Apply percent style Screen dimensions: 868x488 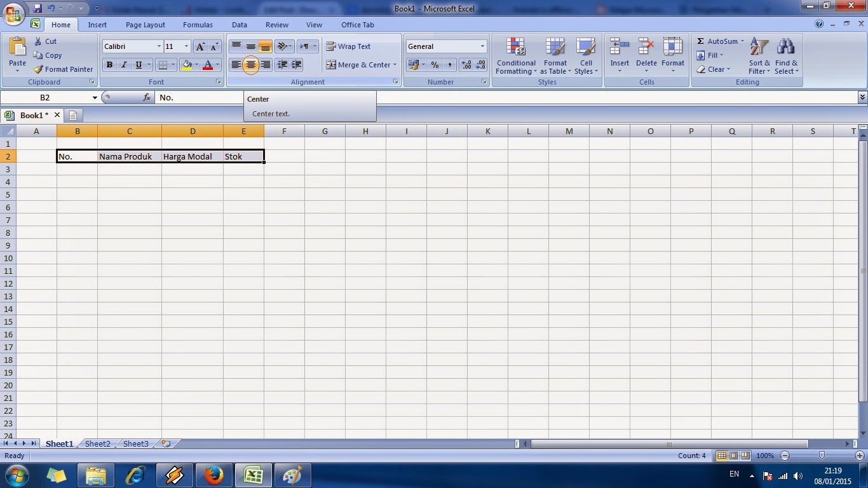click(435, 65)
